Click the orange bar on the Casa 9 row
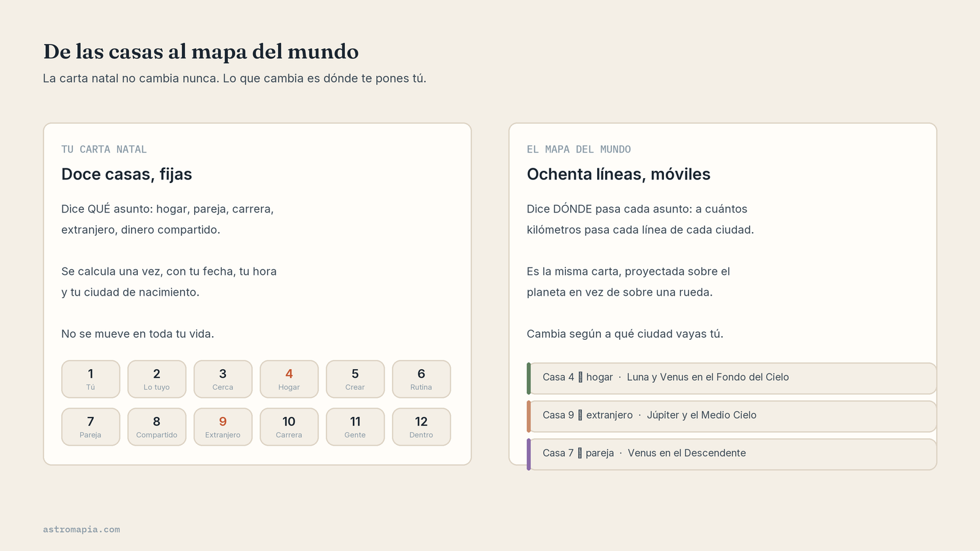The image size is (980, 551). tap(529, 416)
